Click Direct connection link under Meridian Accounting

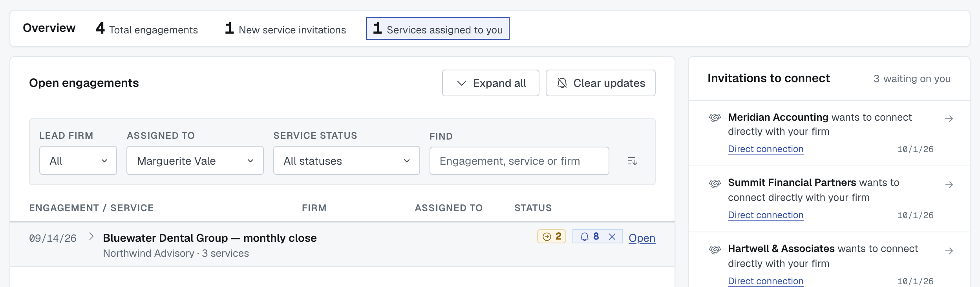pos(766,149)
